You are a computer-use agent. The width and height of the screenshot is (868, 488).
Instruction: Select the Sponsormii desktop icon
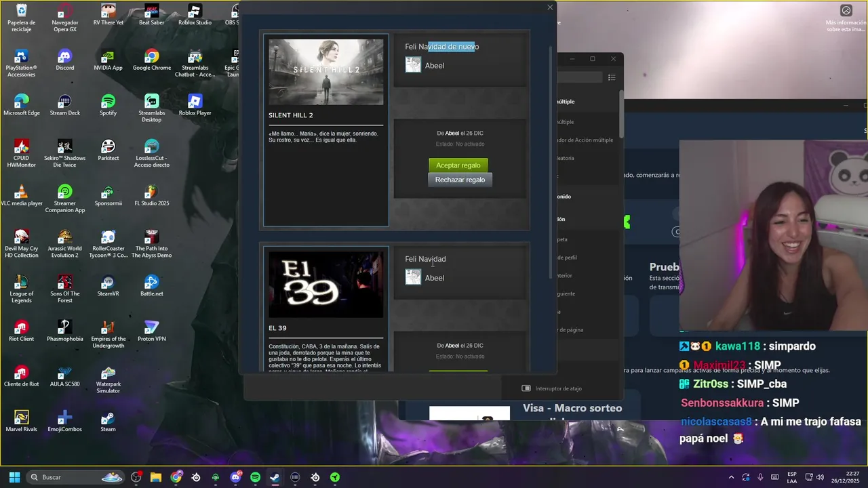tap(108, 196)
